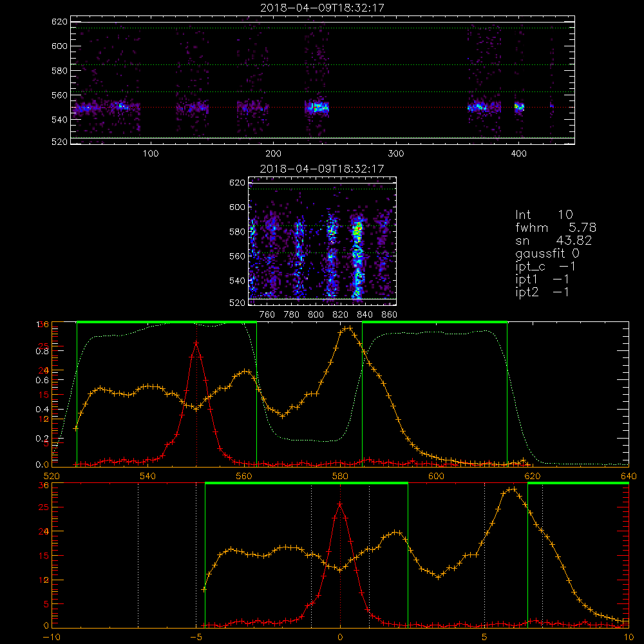
Task: Click x-axis label 780 on middle image
Action: click(x=292, y=315)
